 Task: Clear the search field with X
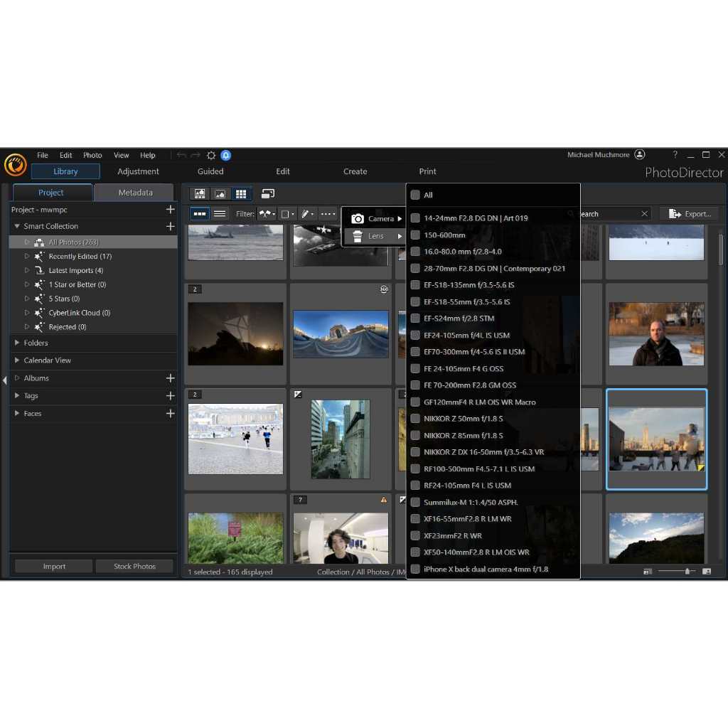[x=644, y=213]
